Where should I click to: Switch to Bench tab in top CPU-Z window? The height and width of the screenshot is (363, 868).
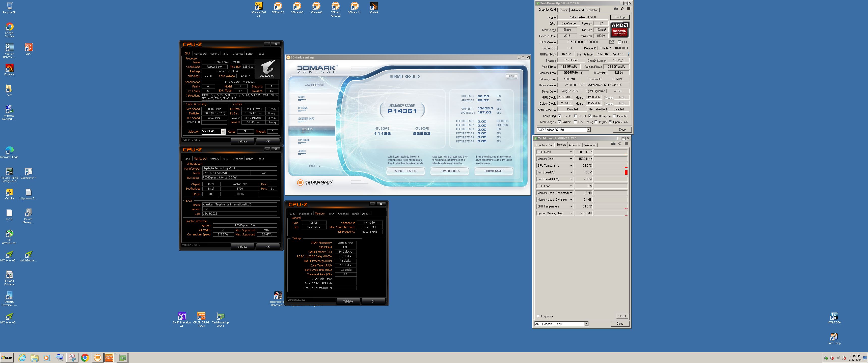(250, 53)
